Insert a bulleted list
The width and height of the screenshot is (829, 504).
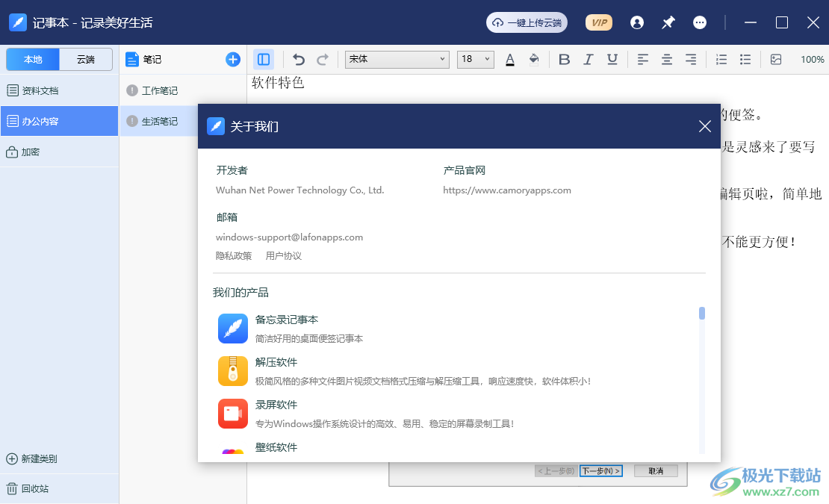tap(745, 59)
